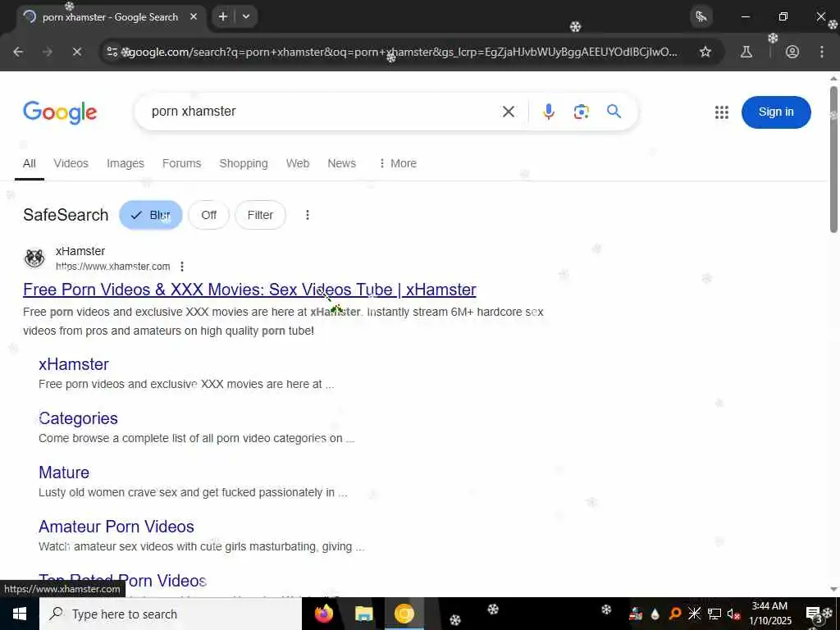The image size is (840, 630).
Task: Stop loading the page
Action: [x=76, y=52]
